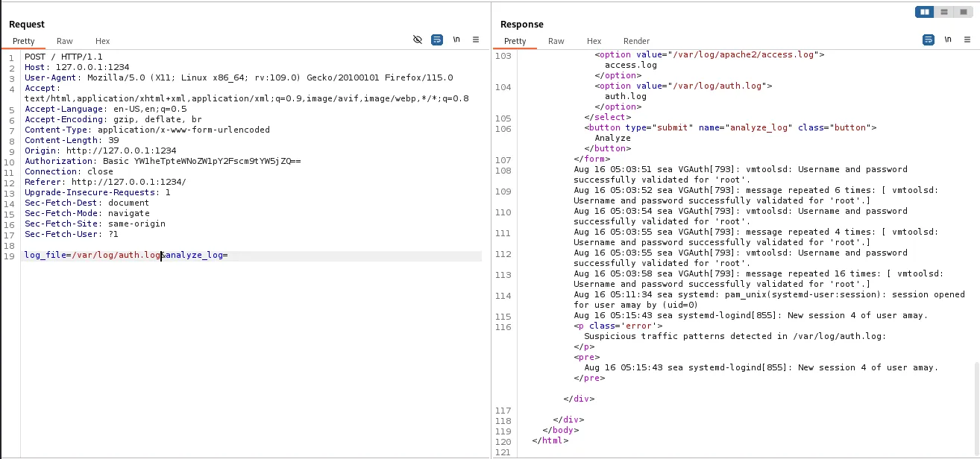The height and width of the screenshot is (459, 980).
Task: Click the 'Origin: http://127.0.0.1:1234' header
Action: (100, 151)
